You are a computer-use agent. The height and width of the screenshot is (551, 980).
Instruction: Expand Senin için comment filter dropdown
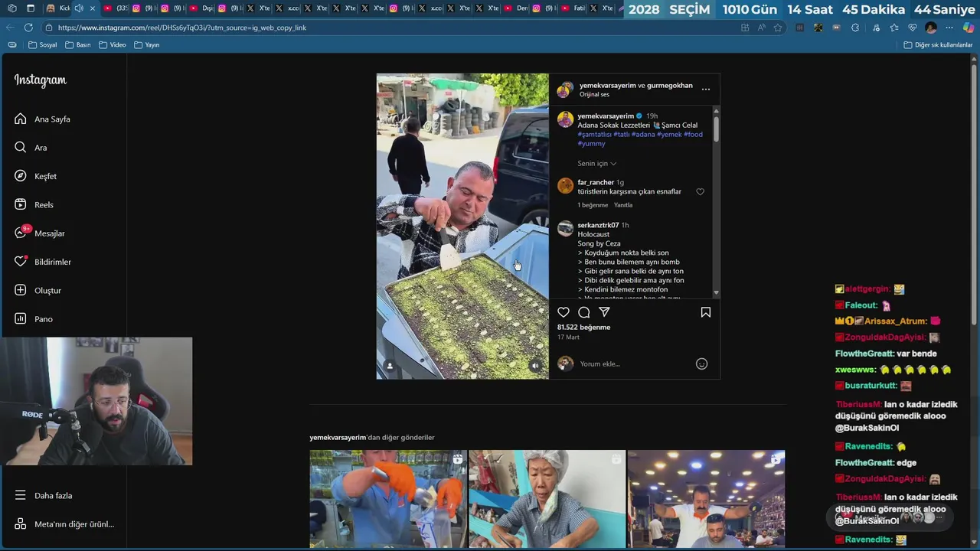coord(596,164)
